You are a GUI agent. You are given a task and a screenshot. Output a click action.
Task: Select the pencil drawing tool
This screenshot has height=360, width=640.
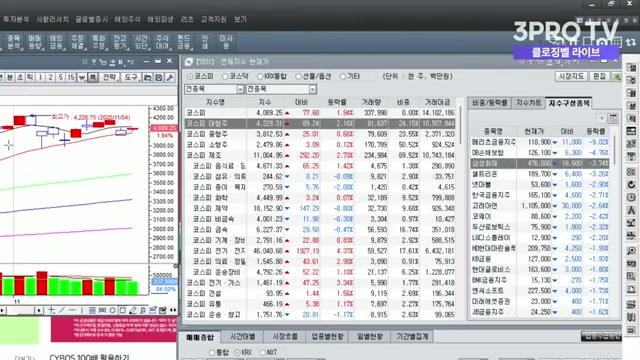point(133,310)
